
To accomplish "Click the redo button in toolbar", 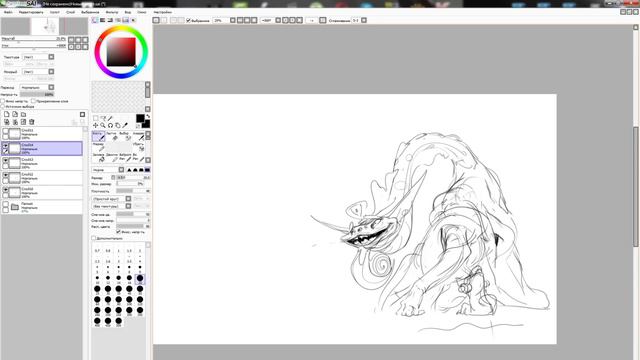I will coord(164,20).
